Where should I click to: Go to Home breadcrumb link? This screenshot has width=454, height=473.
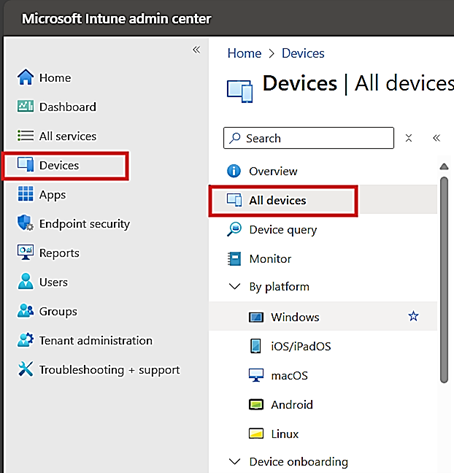[x=244, y=53]
